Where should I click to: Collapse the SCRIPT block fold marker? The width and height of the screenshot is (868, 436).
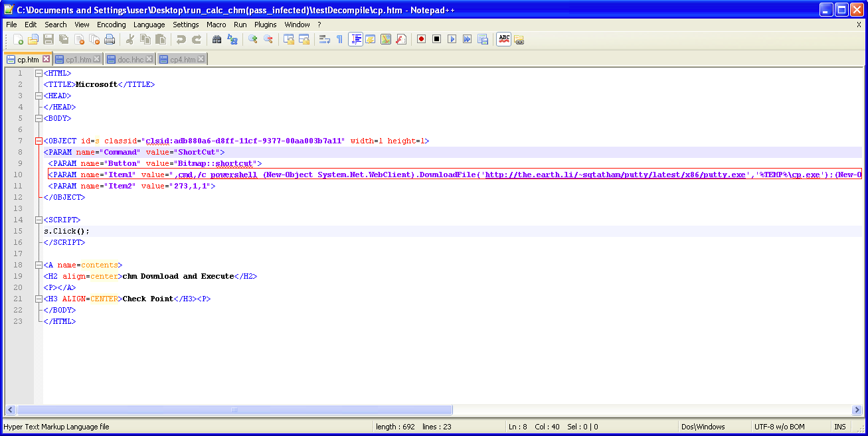(39, 220)
